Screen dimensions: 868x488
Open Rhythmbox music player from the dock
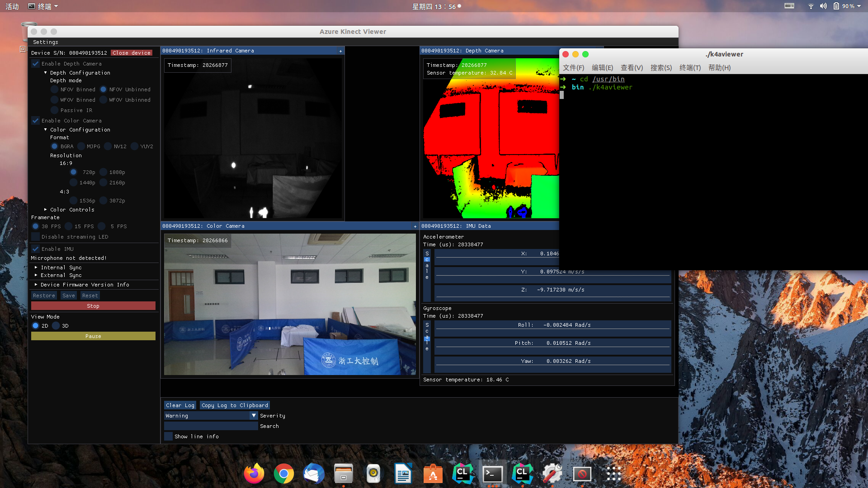pyautogui.click(x=373, y=474)
